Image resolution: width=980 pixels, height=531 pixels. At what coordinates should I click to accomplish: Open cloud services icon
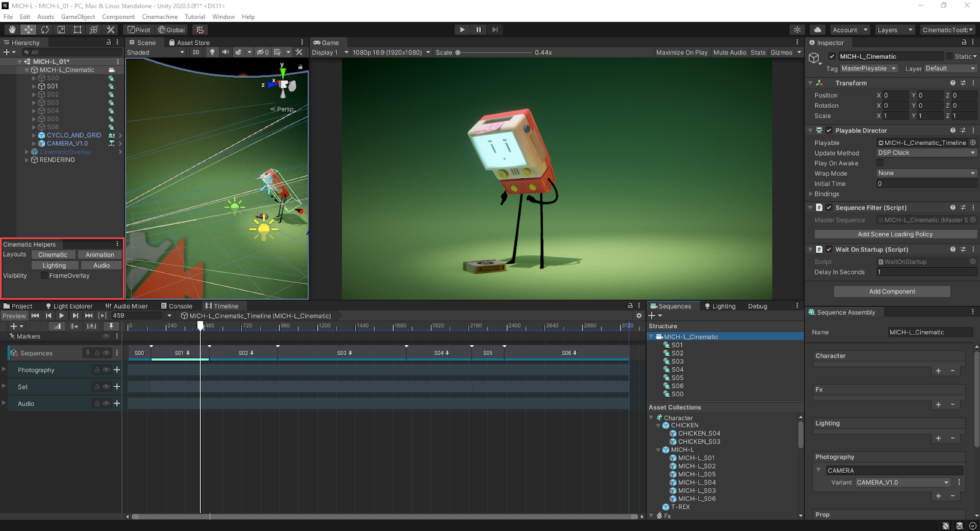tap(818, 29)
